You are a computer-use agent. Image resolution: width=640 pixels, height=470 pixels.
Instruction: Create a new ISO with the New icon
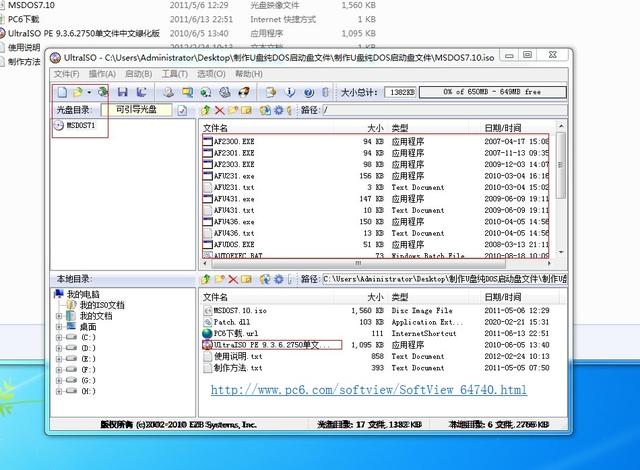coord(62,92)
